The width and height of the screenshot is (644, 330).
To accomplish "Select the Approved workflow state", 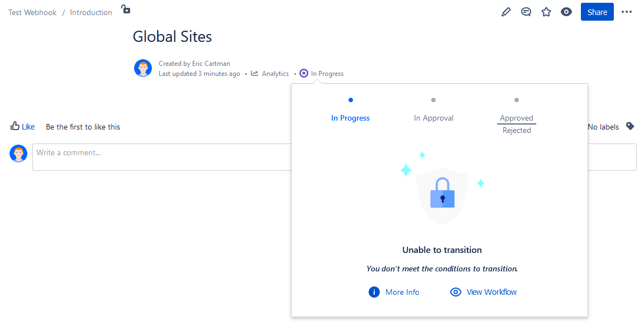I will (517, 118).
